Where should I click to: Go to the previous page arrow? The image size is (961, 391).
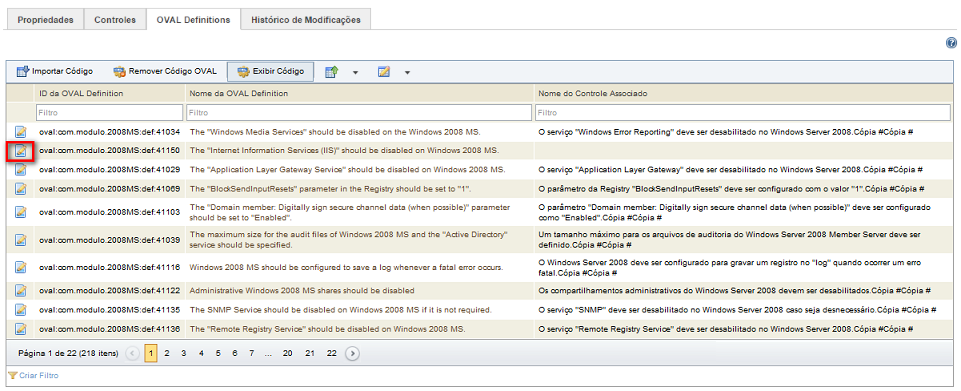pos(132,353)
